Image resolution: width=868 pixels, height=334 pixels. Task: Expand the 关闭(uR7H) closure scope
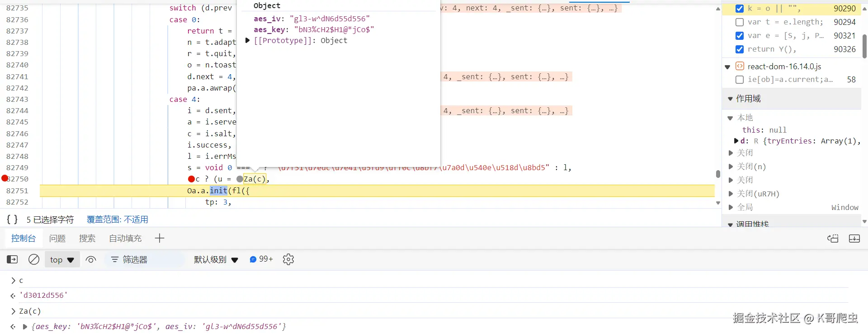pos(731,194)
